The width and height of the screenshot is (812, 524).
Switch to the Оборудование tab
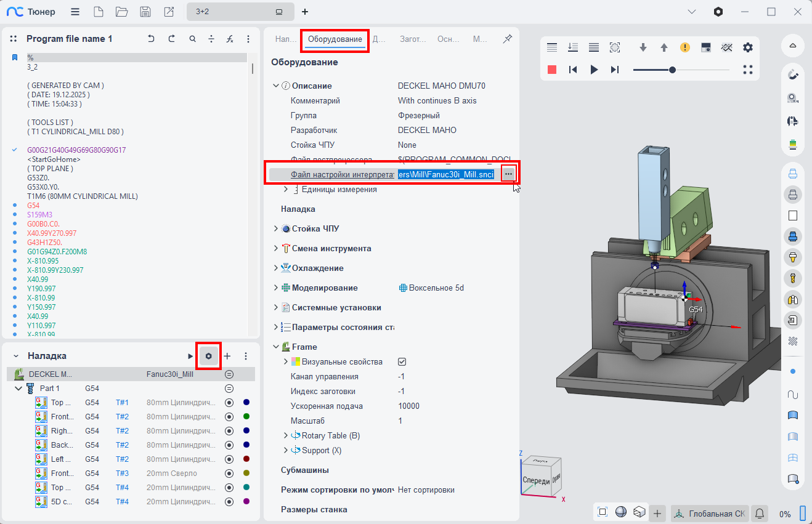335,39
